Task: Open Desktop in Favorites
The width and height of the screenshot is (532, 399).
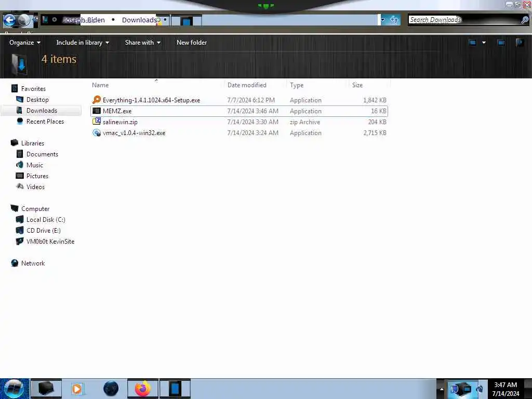Action: 37,100
